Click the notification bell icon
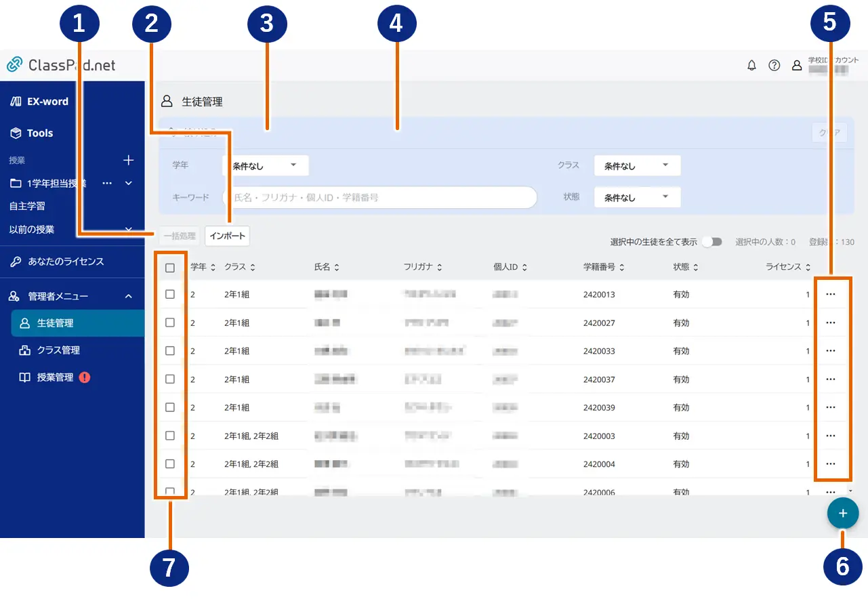The width and height of the screenshot is (868, 599). tap(751, 66)
